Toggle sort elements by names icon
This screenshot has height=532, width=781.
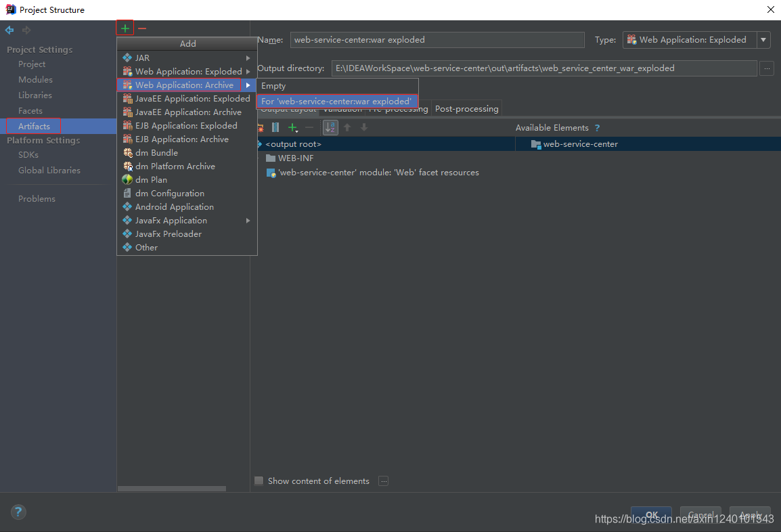coord(330,128)
